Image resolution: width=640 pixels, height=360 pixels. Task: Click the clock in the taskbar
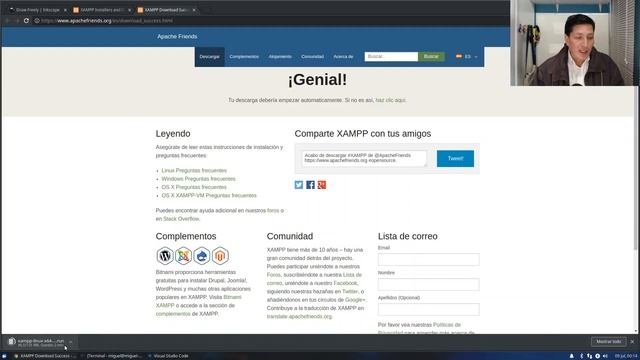tap(626, 356)
